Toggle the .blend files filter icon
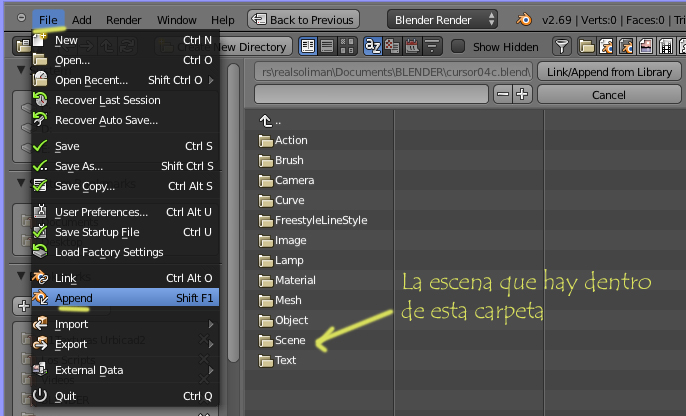 [x=606, y=46]
